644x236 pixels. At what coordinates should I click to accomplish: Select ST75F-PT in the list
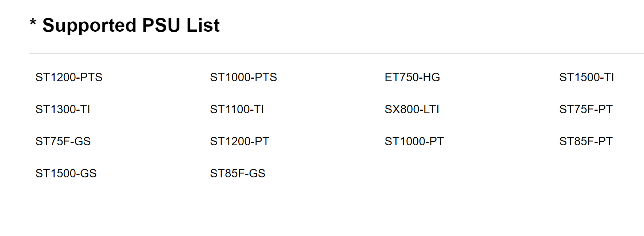tap(586, 109)
